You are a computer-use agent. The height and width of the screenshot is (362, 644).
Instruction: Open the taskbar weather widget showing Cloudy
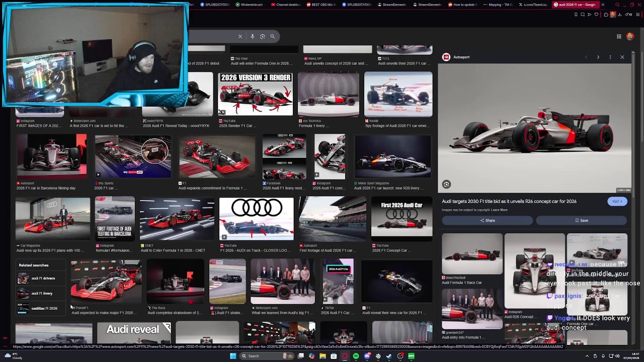tap(13, 356)
